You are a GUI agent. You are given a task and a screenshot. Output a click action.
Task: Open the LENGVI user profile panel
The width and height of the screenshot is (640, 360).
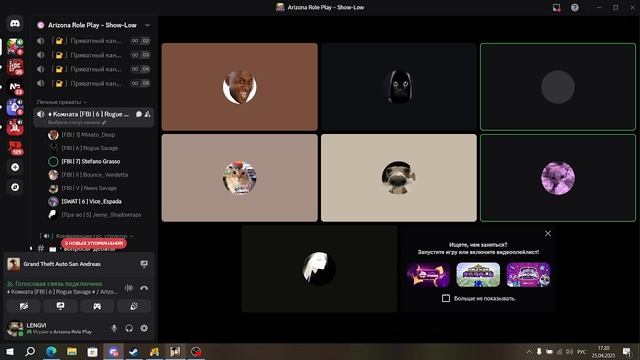[55, 328]
